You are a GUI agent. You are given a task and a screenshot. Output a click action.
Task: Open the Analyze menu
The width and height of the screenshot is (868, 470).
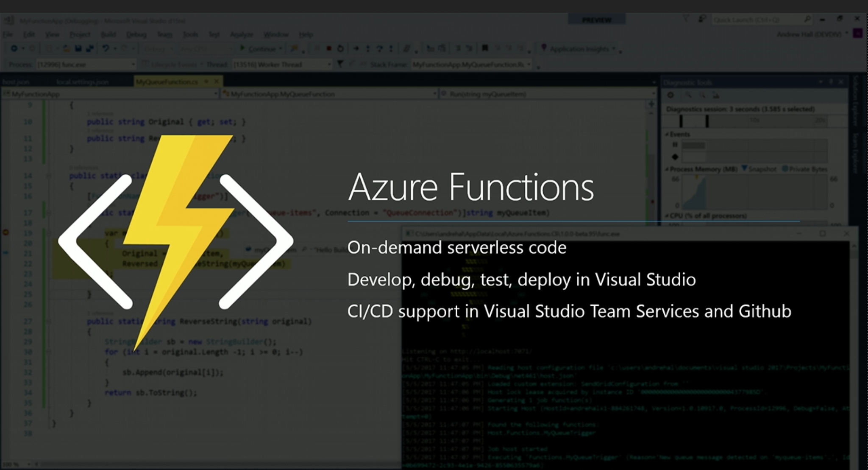point(242,34)
